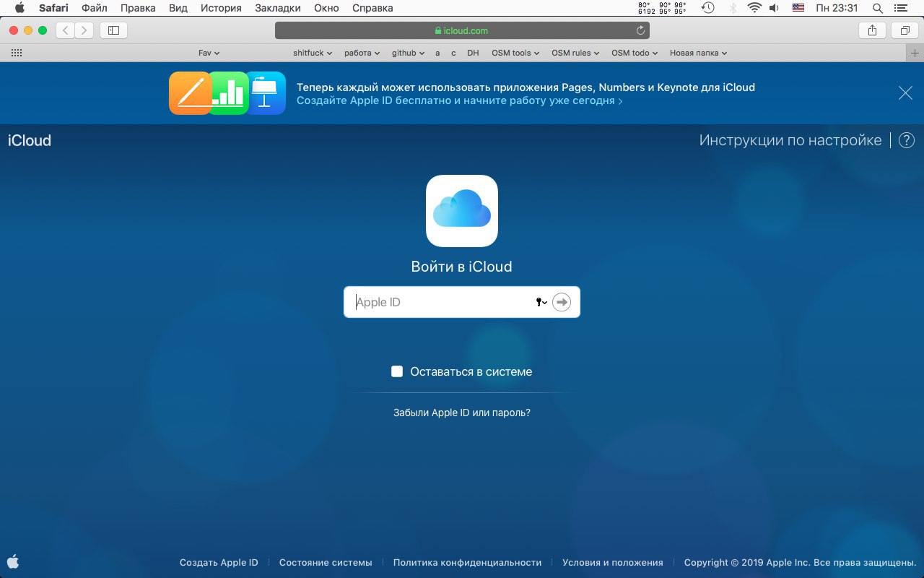Click the icloud.com address bar
The image size is (924, 578).
click(x=462, y=30)
